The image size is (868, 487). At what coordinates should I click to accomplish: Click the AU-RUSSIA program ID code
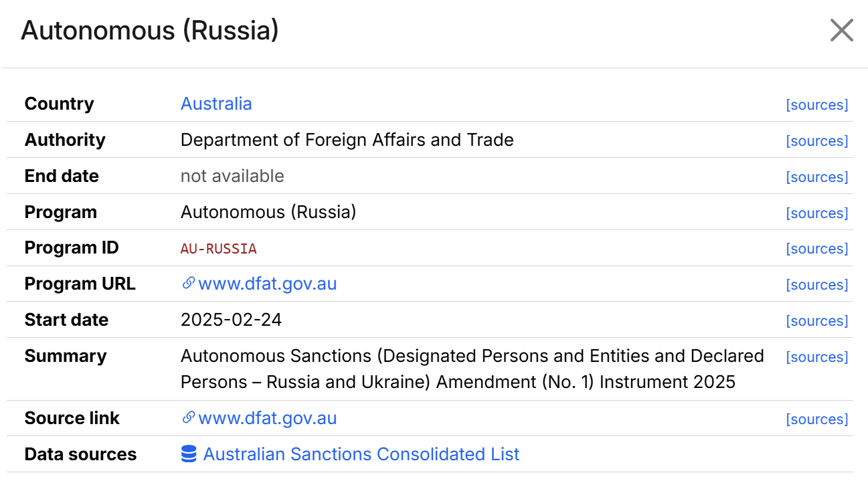point(219,249)
